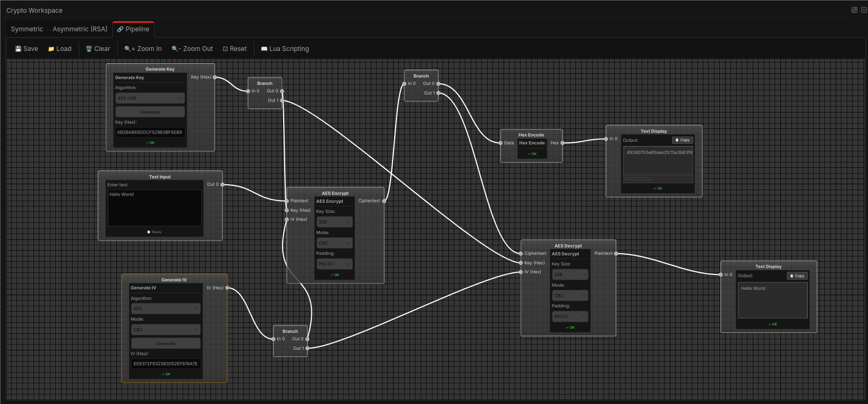
Task: Click In 0 pin of key Branch node
Action: point(248,91)
